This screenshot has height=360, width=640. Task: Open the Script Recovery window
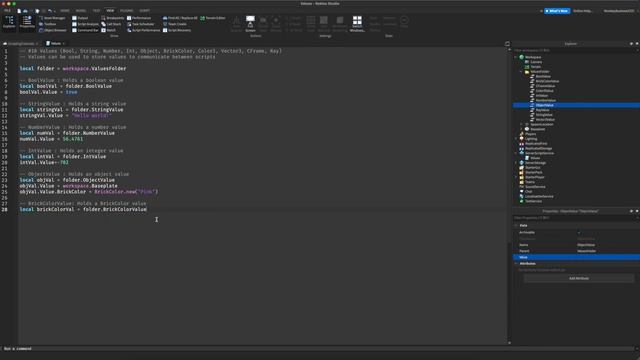(x=177, y=30)
